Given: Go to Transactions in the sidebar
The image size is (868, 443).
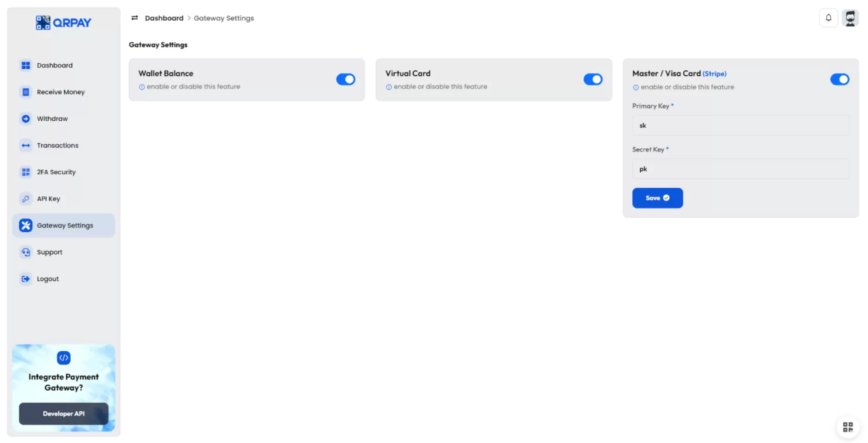Looking at the screenshot, I should (x=57, y=146).
